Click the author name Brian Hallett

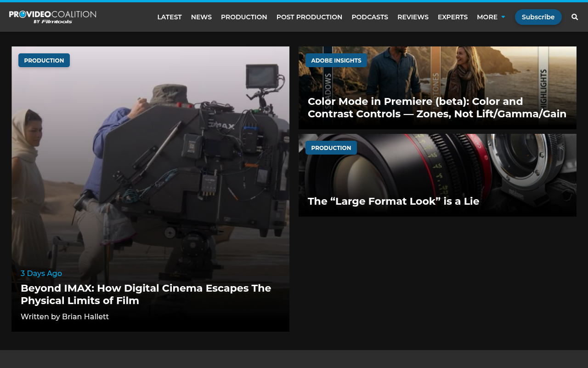point(85,316)
